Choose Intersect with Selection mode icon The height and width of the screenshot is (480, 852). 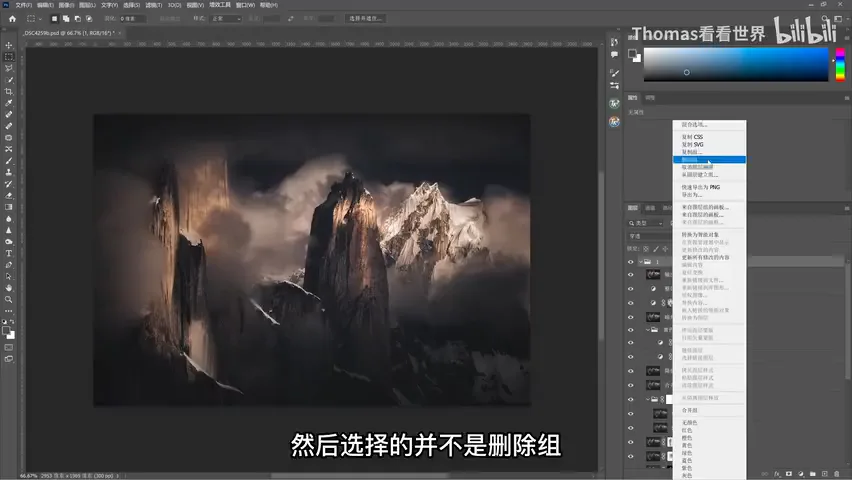pos(89,18)
